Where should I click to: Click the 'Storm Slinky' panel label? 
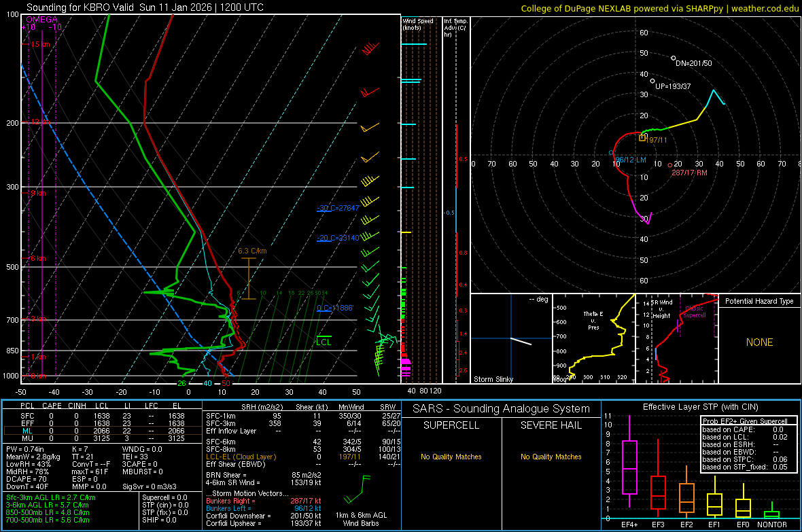pos(493,379)
